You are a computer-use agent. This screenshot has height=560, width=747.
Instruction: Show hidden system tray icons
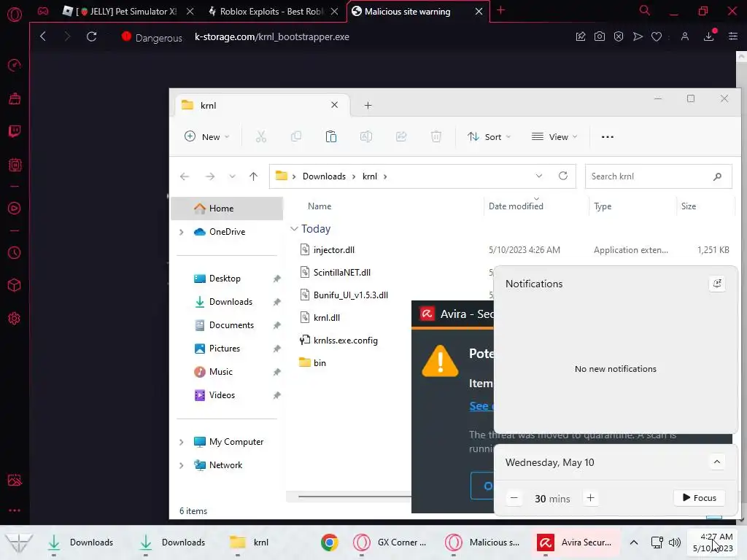click(634, 542)
